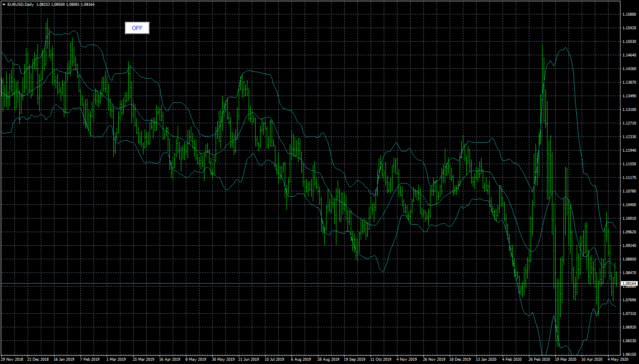The height and width of the screenshot is (364, 639).
Task: Click the 10 Apr 2020 date label
Action: tap(592, 359)
